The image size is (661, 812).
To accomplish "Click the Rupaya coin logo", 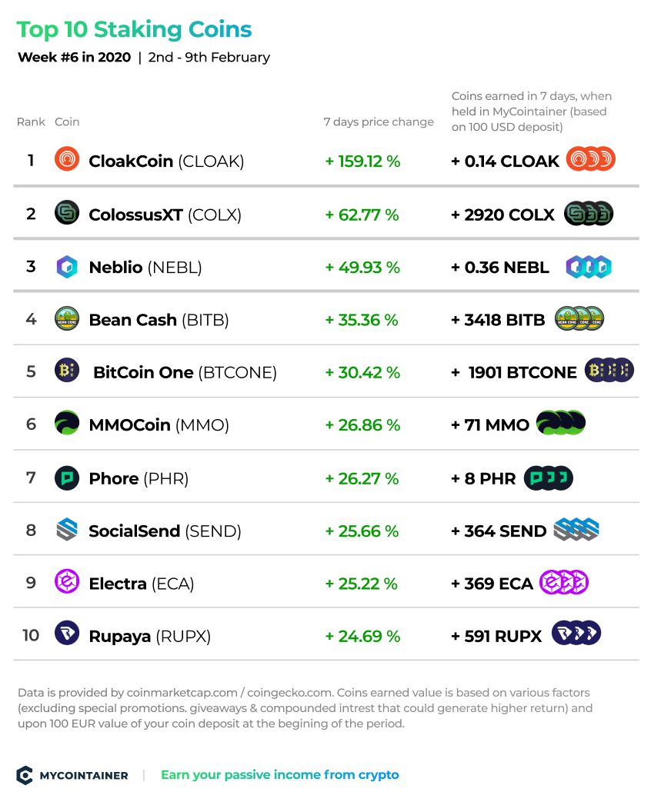I will (x=67, y=633).
